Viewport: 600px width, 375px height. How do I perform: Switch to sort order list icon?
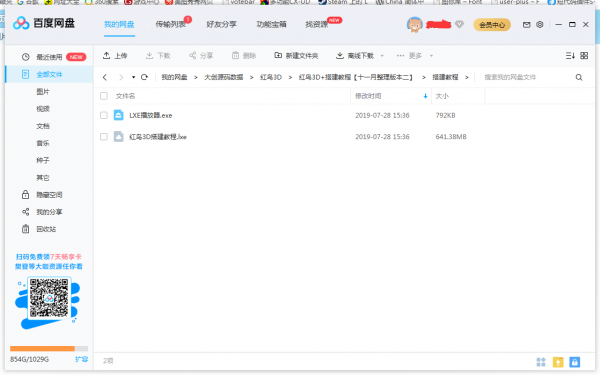coord(570,56)
